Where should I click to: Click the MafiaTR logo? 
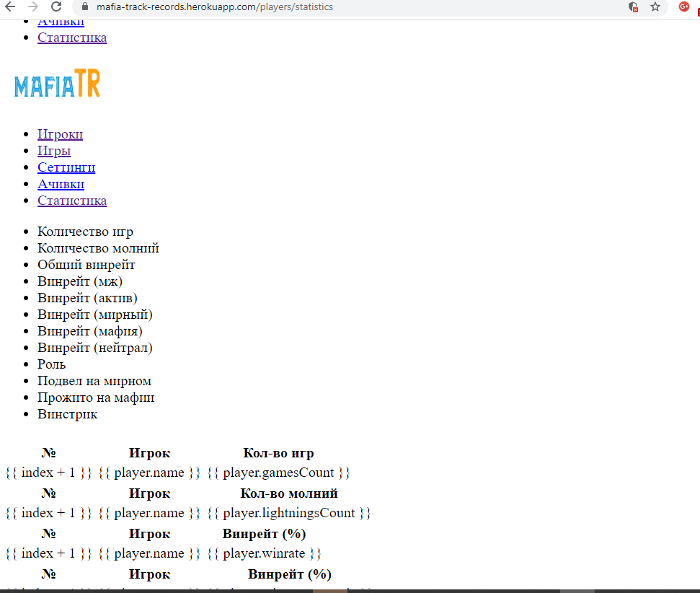click(56, 83)
